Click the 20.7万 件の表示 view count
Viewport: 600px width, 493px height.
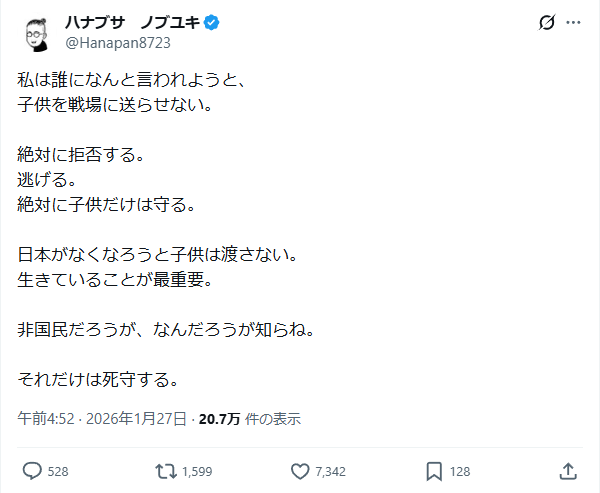(x=250, y=418)
